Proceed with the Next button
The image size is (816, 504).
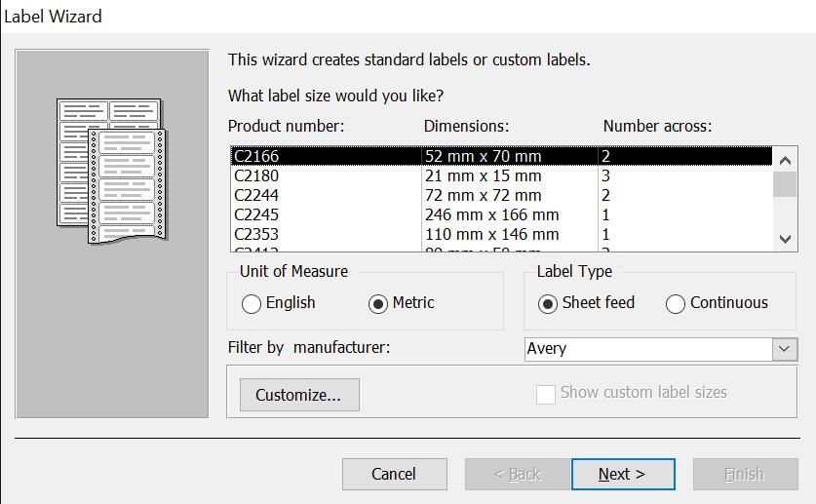[623, 474]
